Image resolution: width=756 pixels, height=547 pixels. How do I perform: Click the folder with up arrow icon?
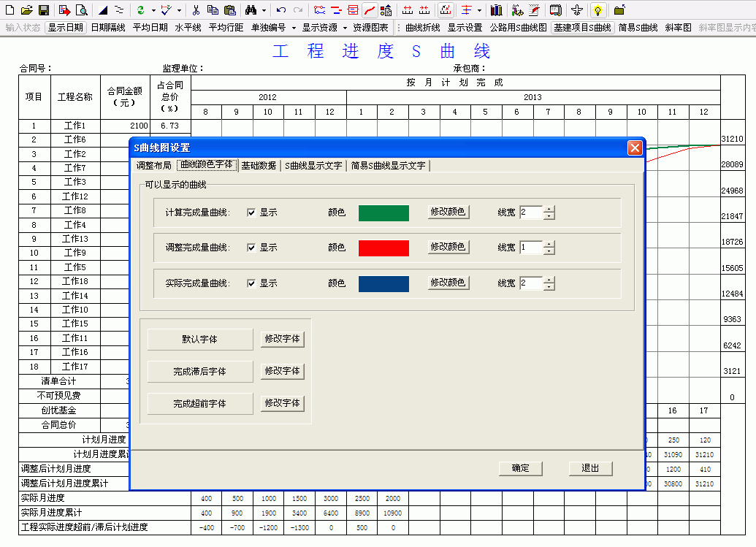619,9
